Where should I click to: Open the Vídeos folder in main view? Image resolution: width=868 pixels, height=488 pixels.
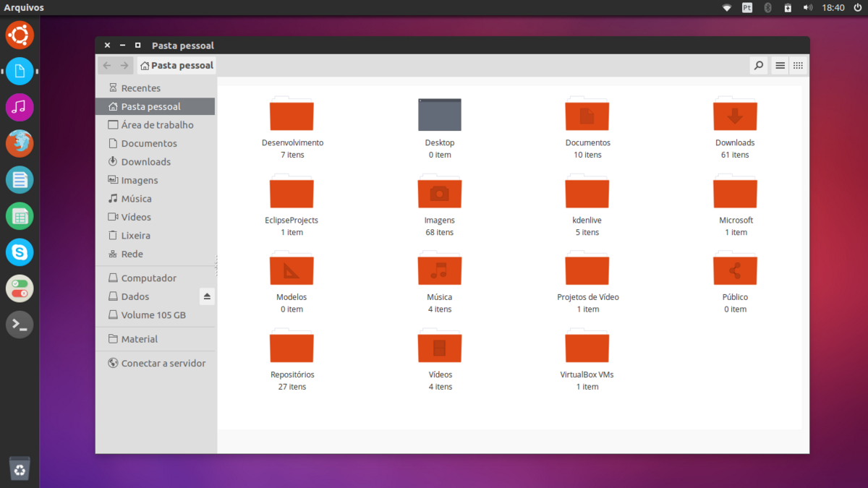pyautogui.click(x=439, y=346)
